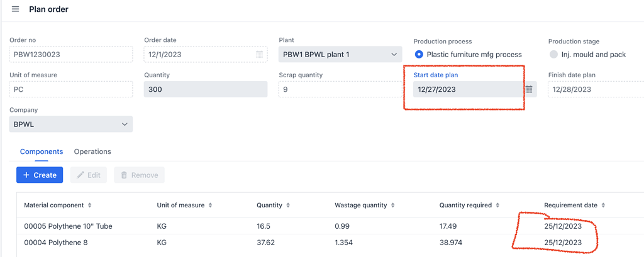The height and width of the screenshot is (257, 644).
Task: Click requirement date of Polythene 10" Tube
Action: pos(563,226)
